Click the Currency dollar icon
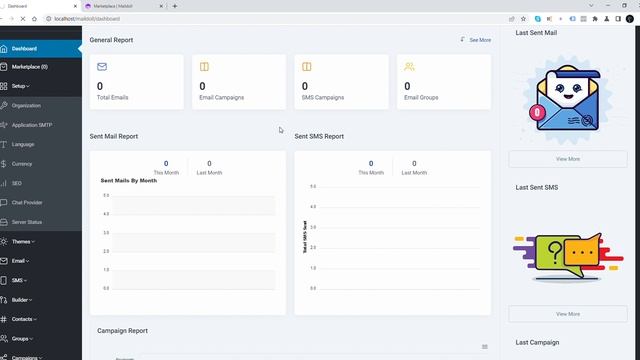This screenshot has width=640, height=360. (x=4, y=164)
